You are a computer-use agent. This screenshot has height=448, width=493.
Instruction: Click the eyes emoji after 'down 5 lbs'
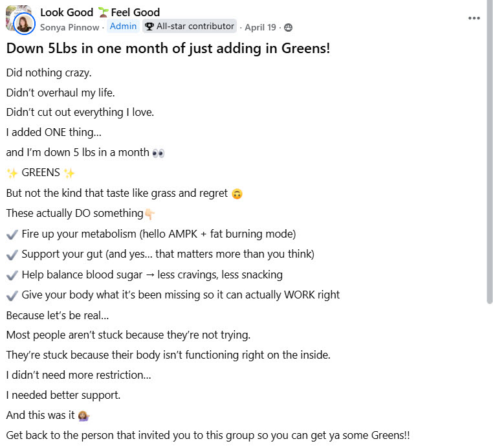click(x=158, y=153)
